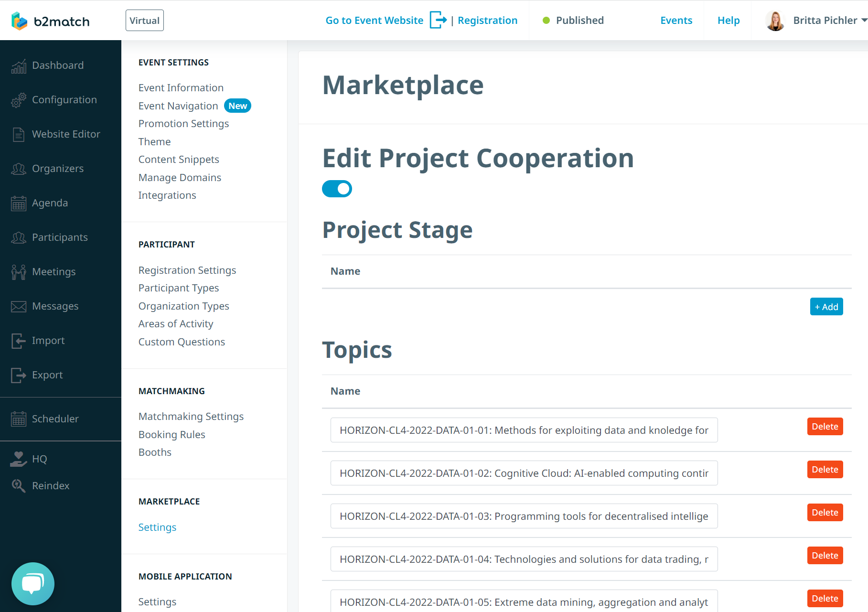This screenshot has width=868, height=612.
Task: Open Registration Settings
Action: coord(187,270)
